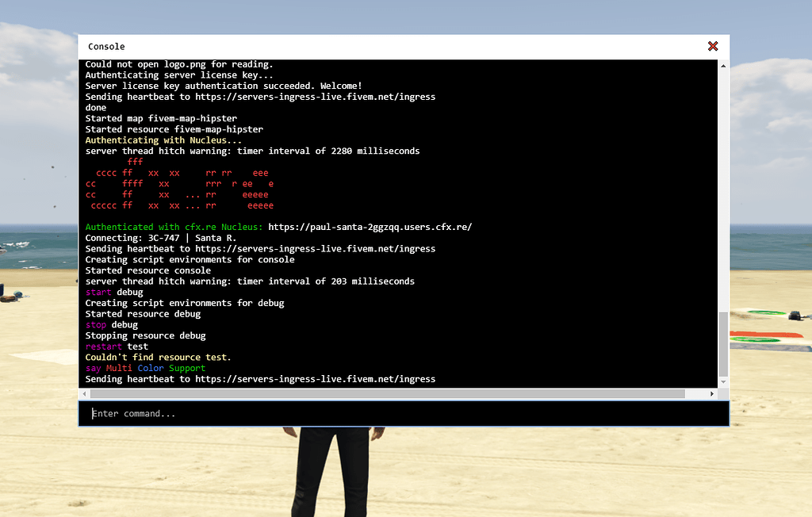Click the pink 'stop' debug command line
This screenshot has width=812, height=517.
click(x=111, y=325)
